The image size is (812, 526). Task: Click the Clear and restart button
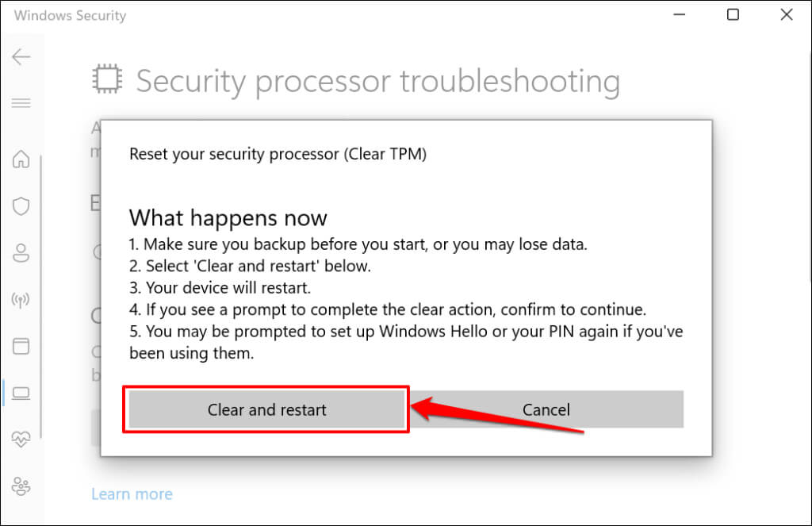[266, 409]
